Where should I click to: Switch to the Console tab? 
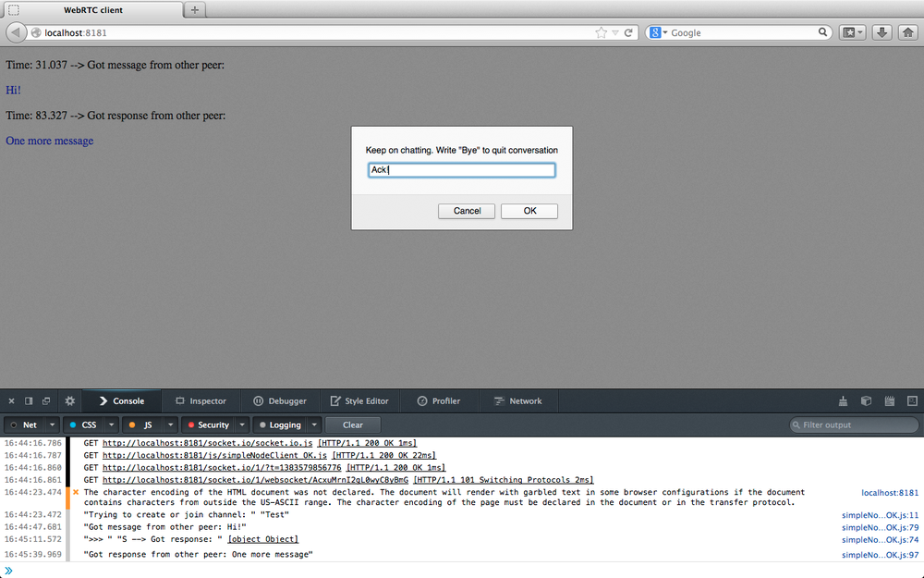pyautogui.click(x=121, y=401)
